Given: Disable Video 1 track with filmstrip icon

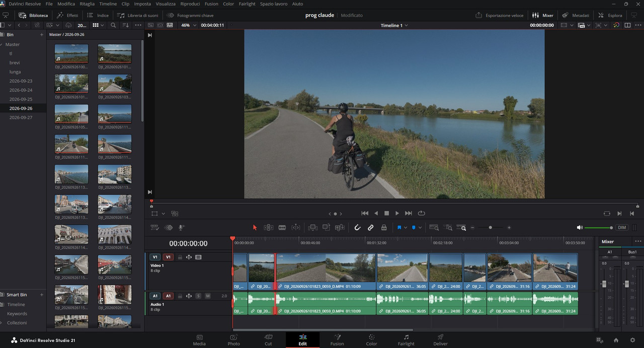Looking at the screenshot, I should coord(198,257).
